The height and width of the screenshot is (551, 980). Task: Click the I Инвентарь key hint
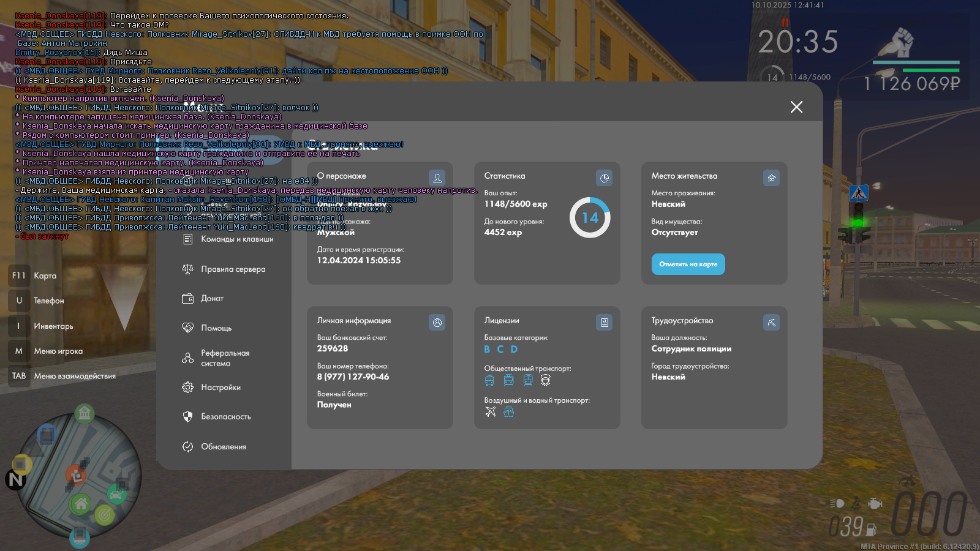coord(42,326)
